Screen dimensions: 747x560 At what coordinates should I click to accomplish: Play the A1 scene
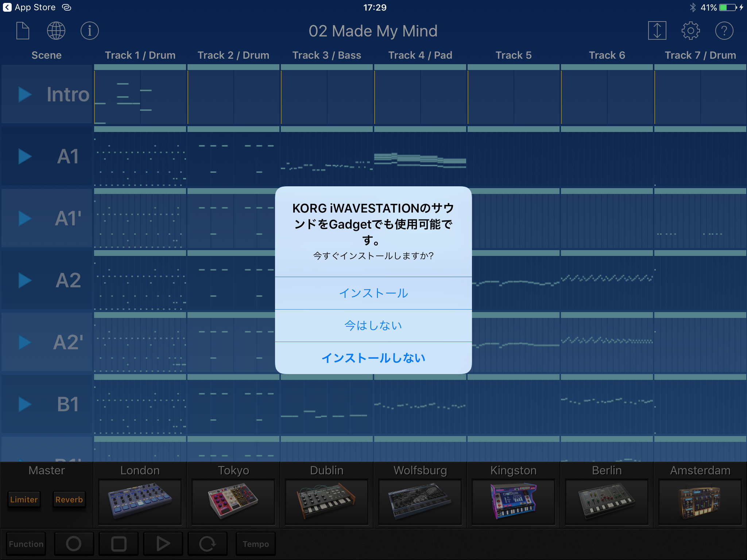click(25, 156)
